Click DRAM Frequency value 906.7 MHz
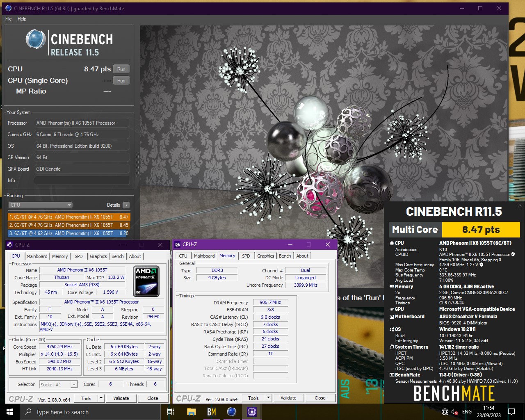The image size is (525, 420). (271, 302)
